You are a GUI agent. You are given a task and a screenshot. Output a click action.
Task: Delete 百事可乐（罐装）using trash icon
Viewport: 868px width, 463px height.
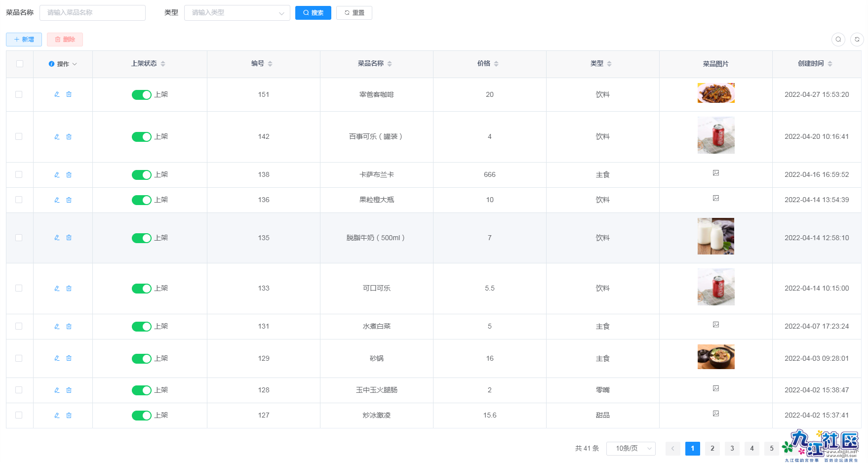(69, 136)
